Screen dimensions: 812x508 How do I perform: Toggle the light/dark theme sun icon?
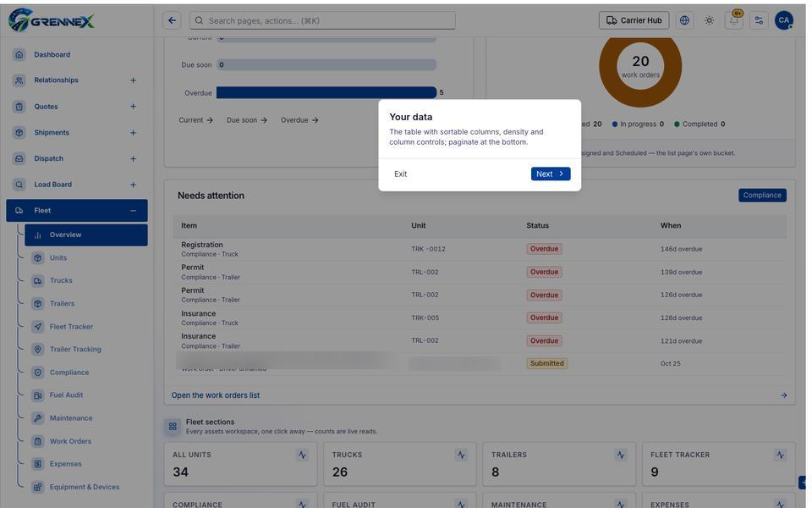click(709, 20)
